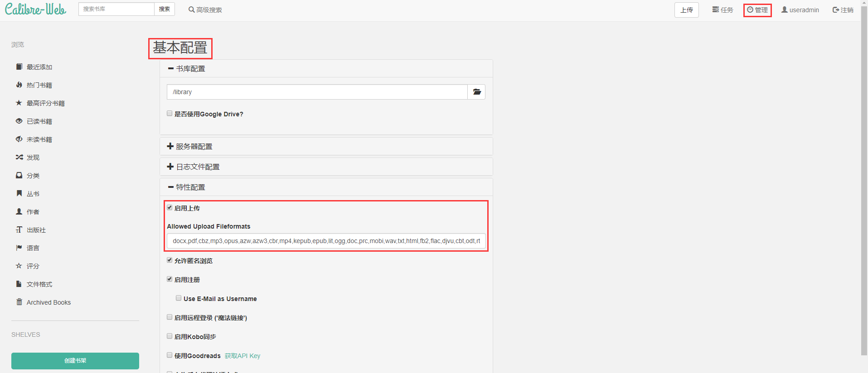Follow the 获取API Key link

pos(242,356)
